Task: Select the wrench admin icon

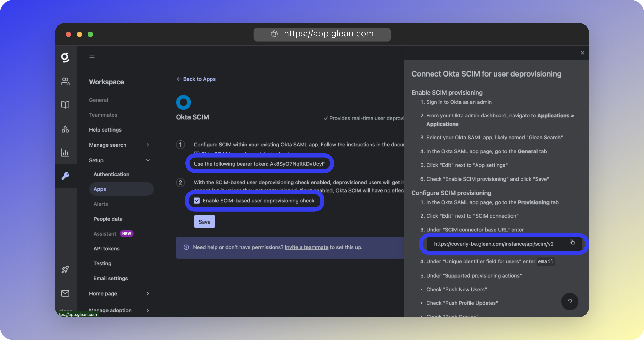Action: pos(65,176)
